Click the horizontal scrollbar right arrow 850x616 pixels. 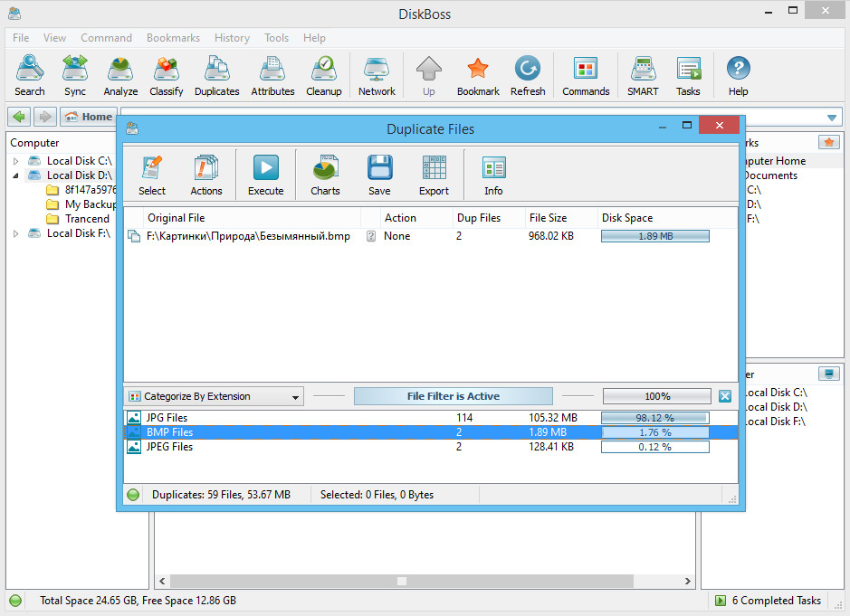687,582
